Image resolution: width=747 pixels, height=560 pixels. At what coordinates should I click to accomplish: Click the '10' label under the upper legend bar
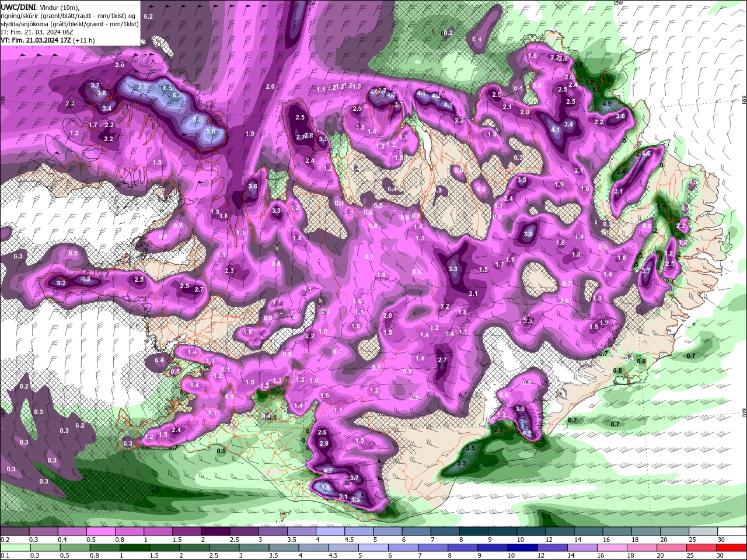[x=520, y=540]
